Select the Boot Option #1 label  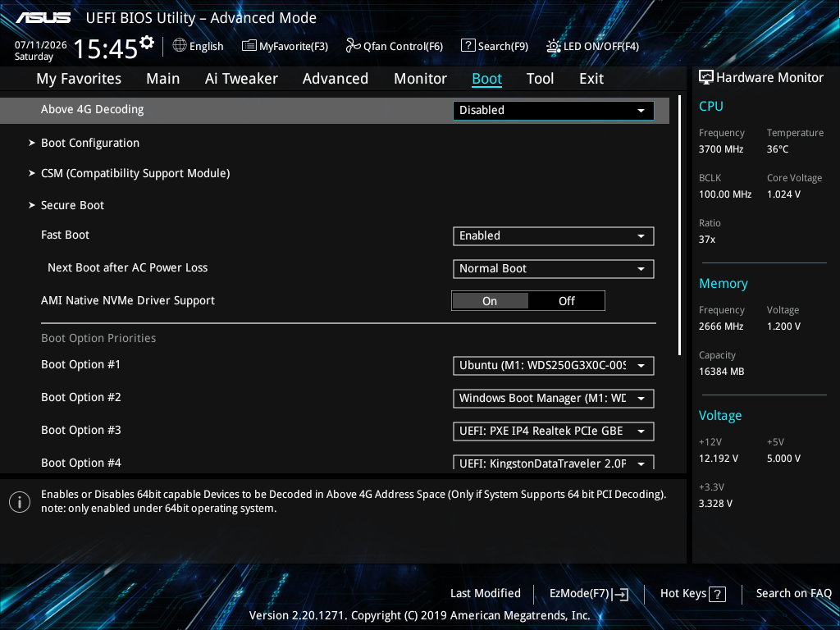(x=81, y=365)
